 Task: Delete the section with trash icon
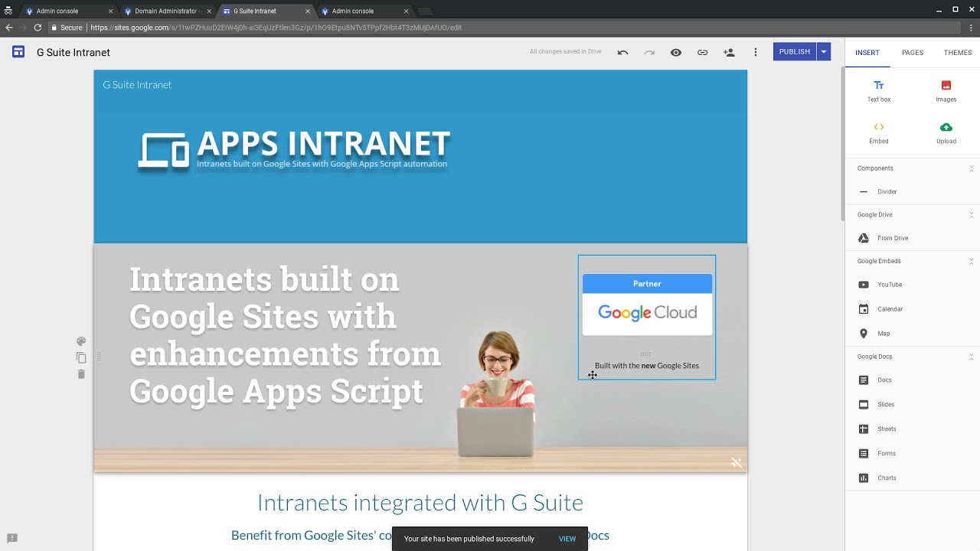[x=81, y=374]
